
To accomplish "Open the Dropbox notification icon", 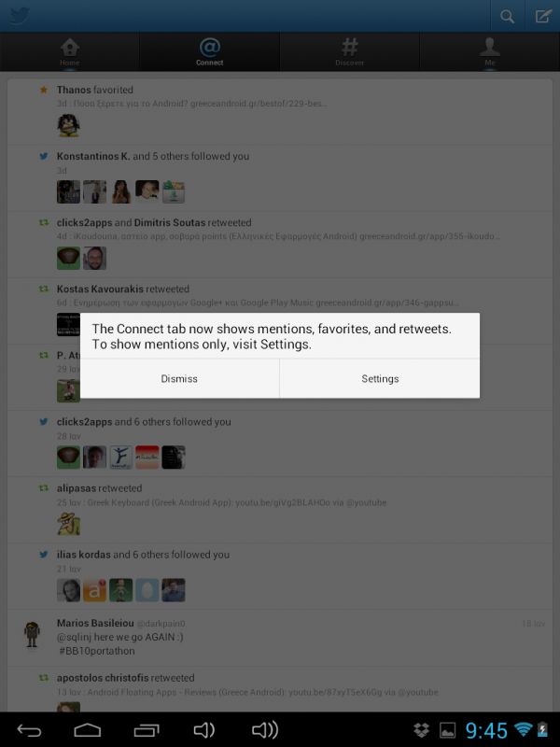I will point(422,730).
